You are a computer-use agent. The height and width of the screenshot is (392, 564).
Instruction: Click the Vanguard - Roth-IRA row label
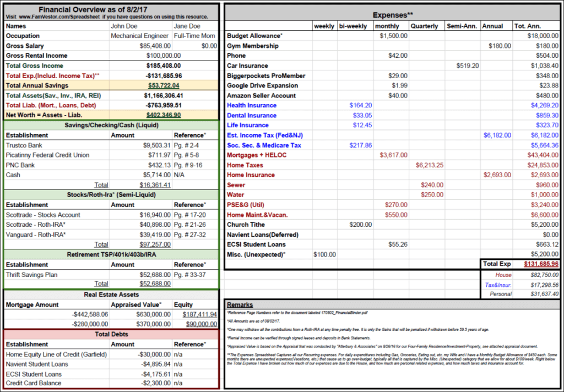pos(36,235)
